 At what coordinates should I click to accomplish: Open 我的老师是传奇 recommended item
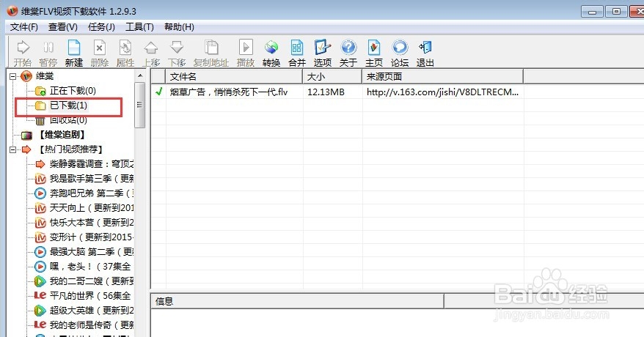point(92,325)
